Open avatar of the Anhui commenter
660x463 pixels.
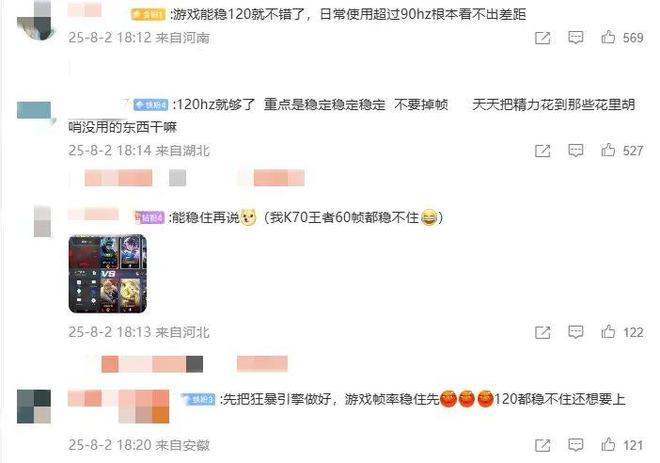(34, 407)
